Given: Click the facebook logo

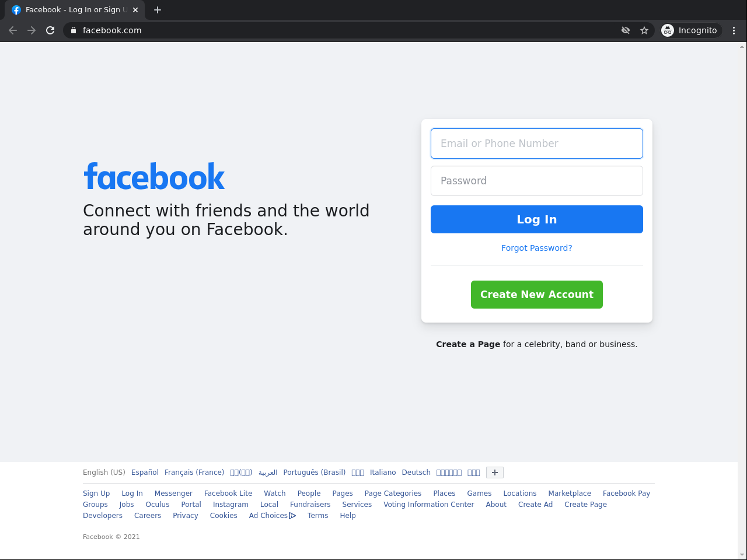Looking at the screenshot, I should (x=155, y=176).
